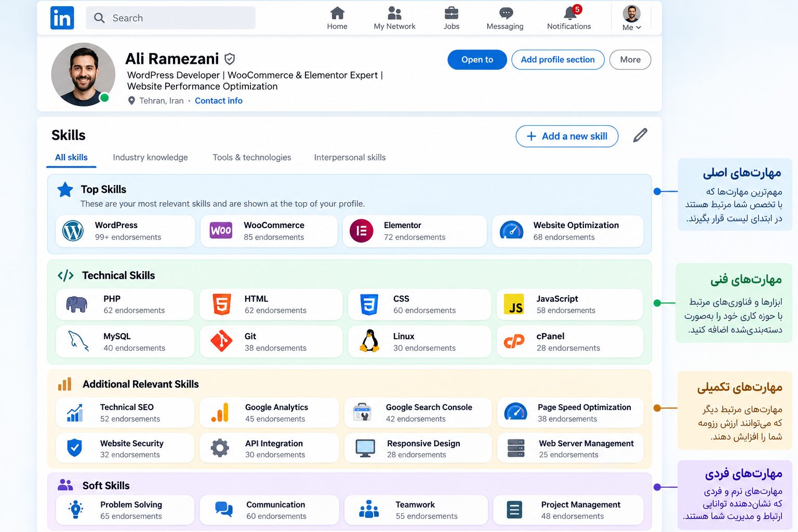Click the Google Analytics bar chart icon
Image resolution: width=798 pixels, height=532 pixels.
(220, 413)
